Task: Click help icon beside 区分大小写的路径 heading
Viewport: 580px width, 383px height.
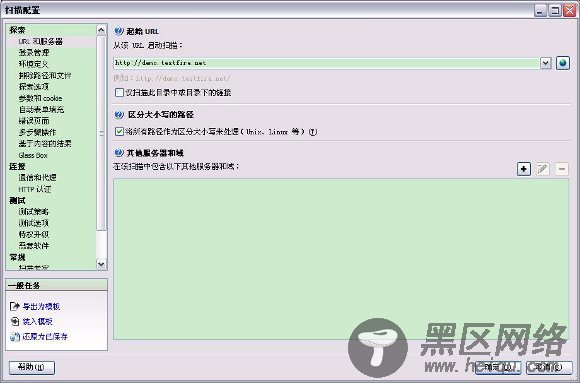Action: pos(119,114)
